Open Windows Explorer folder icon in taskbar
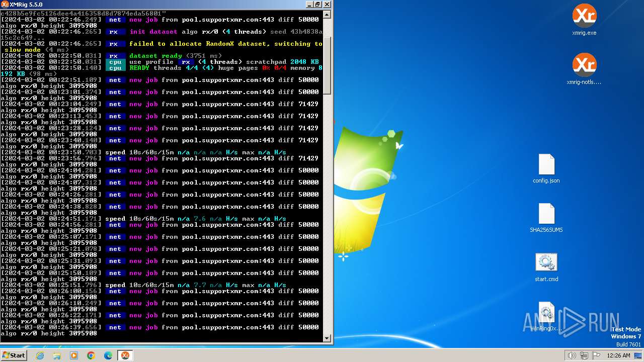644x362 pixels. point(57,355)
